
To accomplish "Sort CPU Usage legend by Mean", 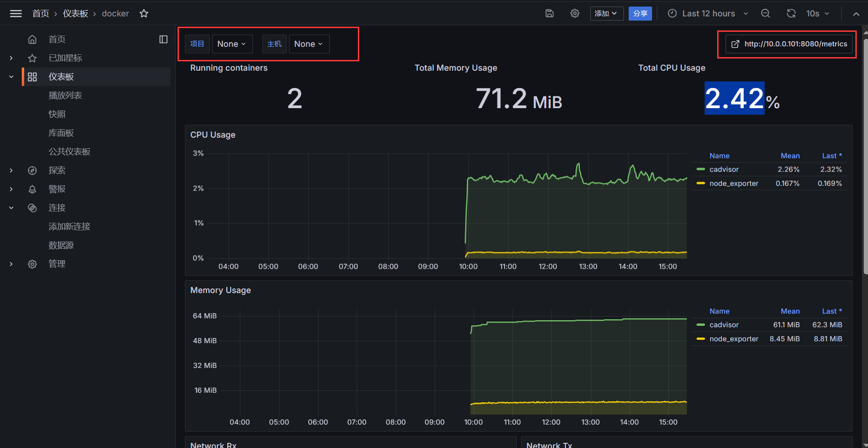I will click(790, 156).
